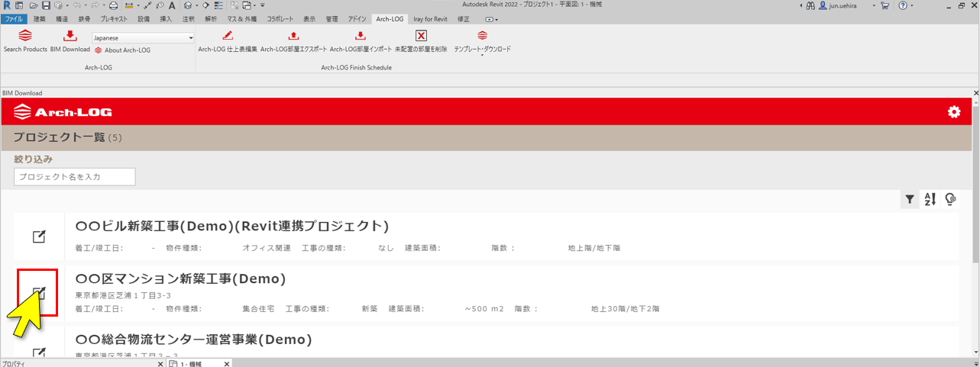
Task: Switch to the 修正 ribbon tab
Action: [464, 19]
